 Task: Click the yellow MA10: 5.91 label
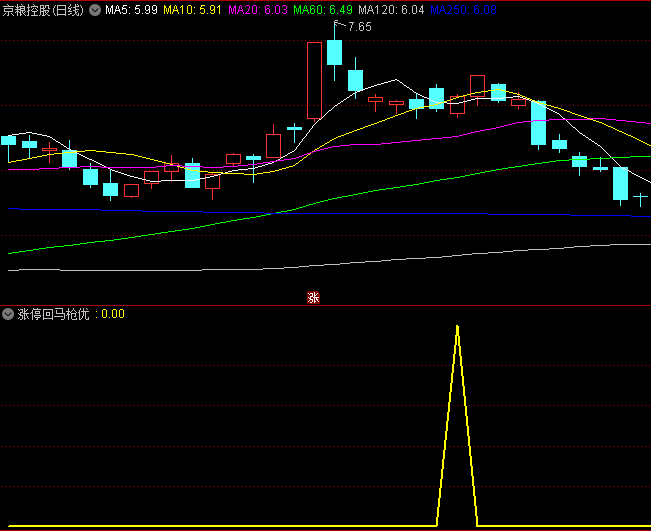coord(192,10)
